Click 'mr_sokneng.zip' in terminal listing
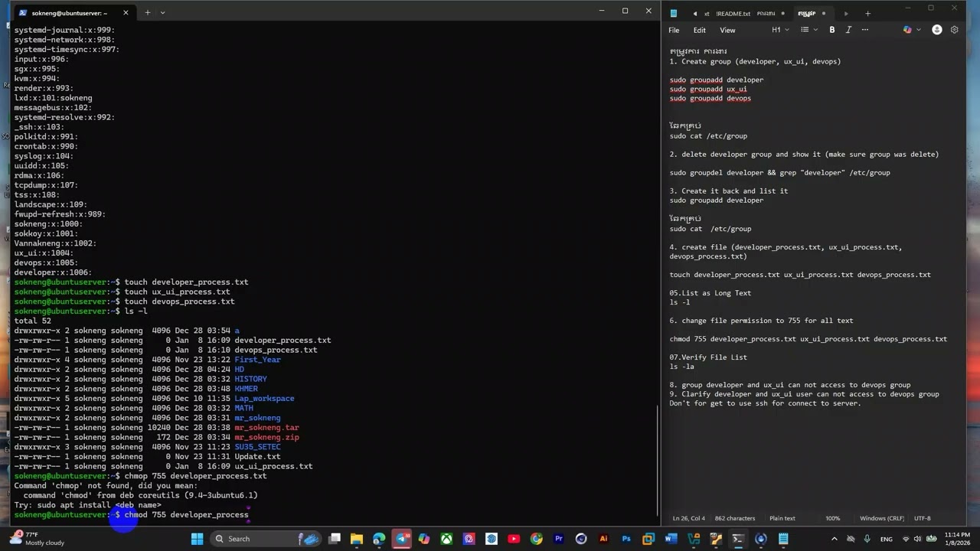980x551 pixels. (x=266, y=437)
